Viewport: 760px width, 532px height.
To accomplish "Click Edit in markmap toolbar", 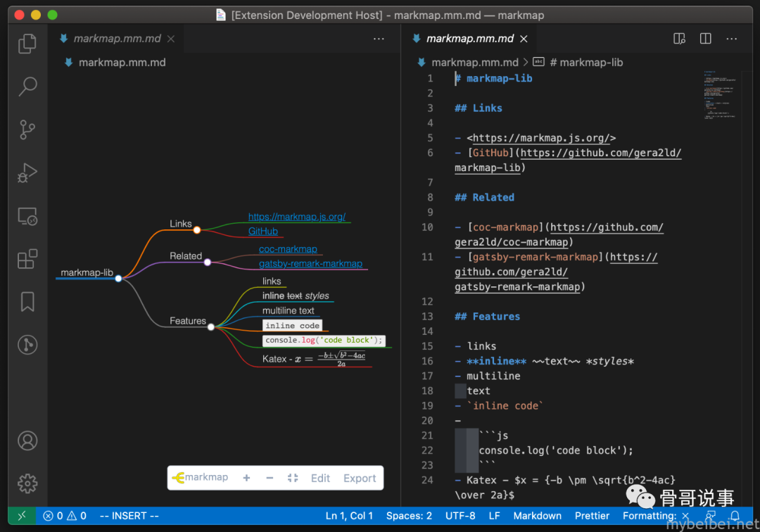I will point(320,479).
